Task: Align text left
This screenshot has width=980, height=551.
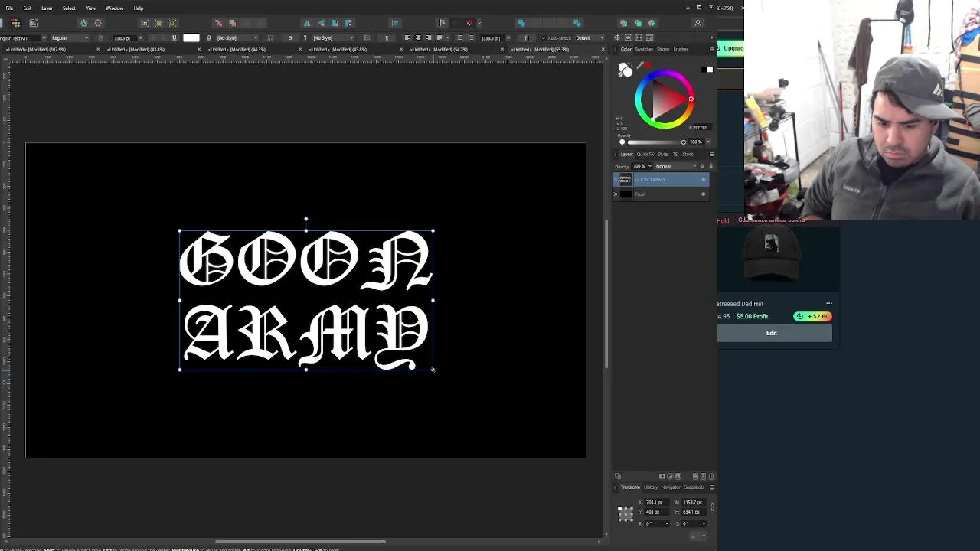Action: 407,37
